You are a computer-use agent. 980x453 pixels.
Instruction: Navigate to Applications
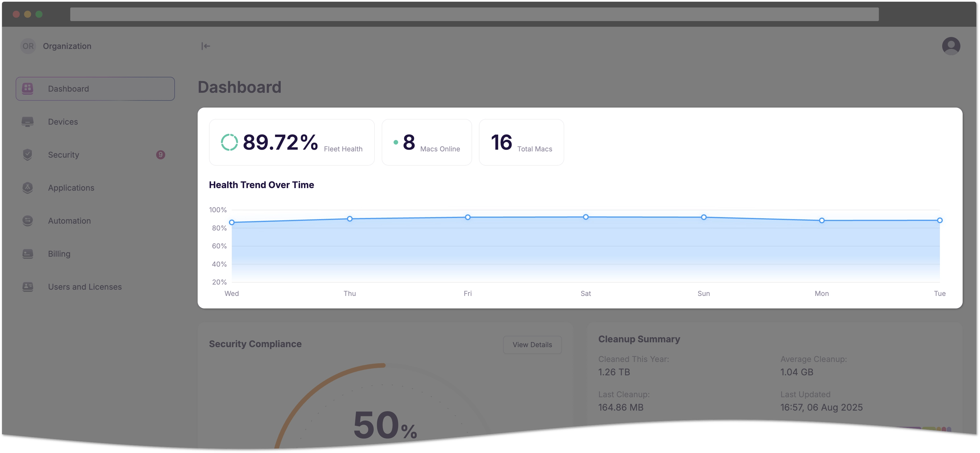(95, 188)
